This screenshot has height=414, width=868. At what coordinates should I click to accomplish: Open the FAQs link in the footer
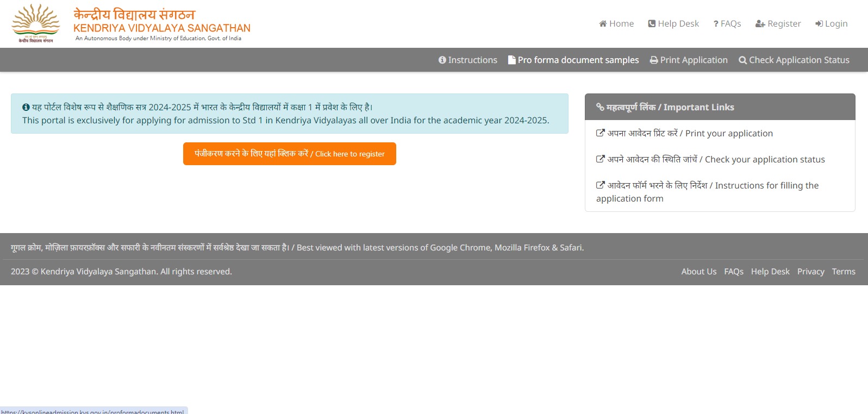click(734, 272)
